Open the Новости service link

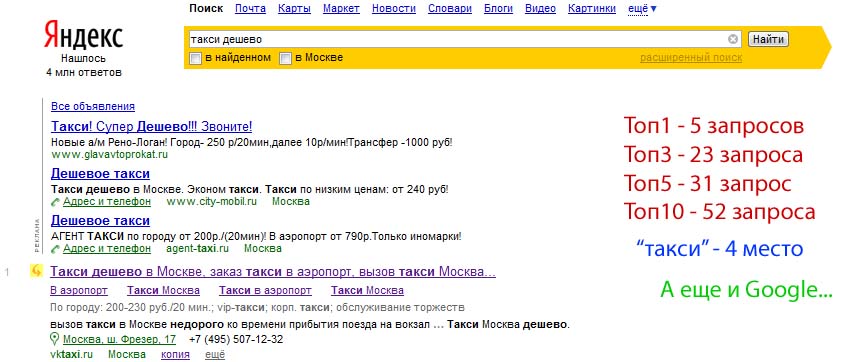click(394, 8)
